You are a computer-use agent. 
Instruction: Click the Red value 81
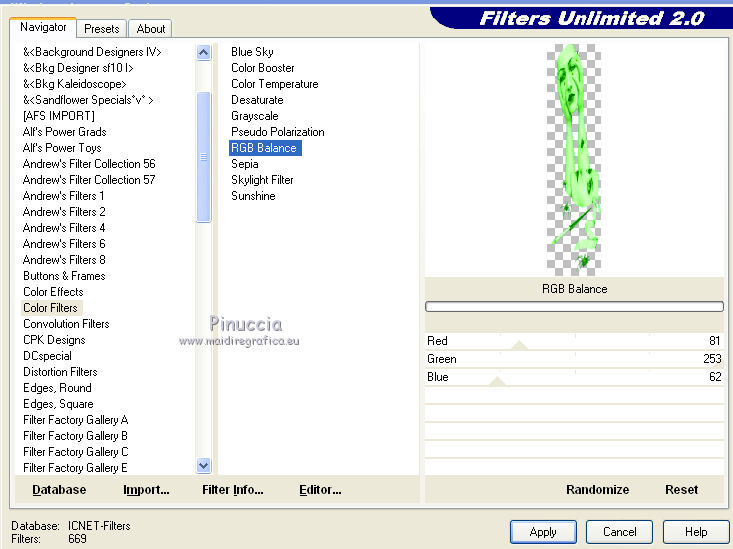click(714, 341)
